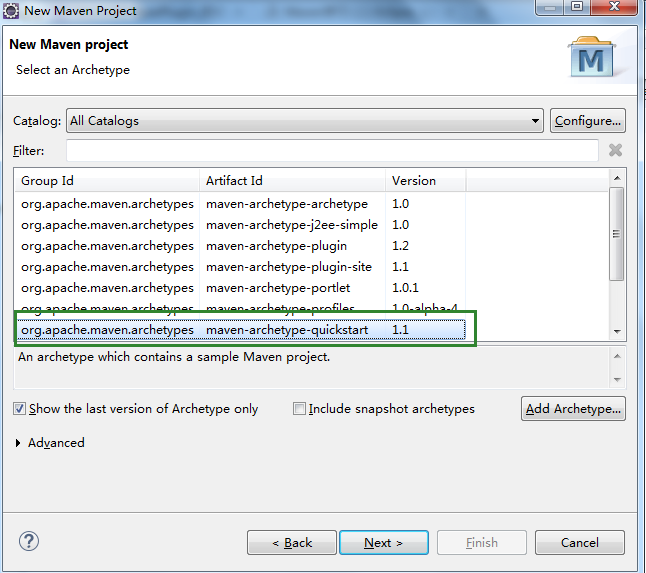Click the description box scroll up arrow
Viewport: 646px width, 573px height.
pyautogui.click(x=617, y=356)
